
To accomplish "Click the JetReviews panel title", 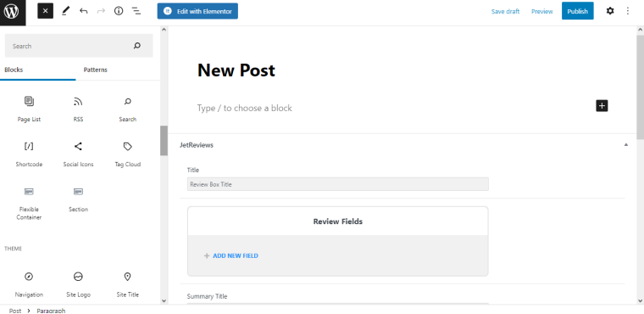I will point(197,145).
